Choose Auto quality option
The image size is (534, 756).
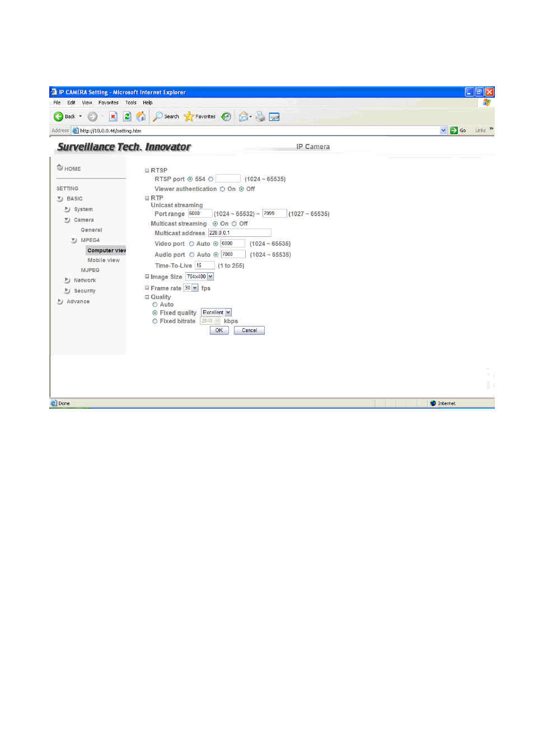point(155,305)
